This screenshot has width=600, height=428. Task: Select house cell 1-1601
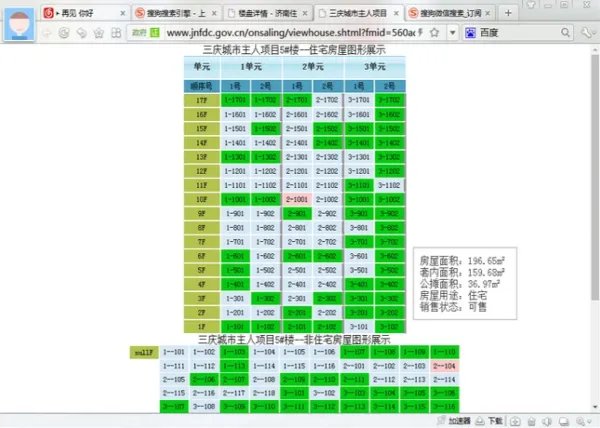point(235,114)
